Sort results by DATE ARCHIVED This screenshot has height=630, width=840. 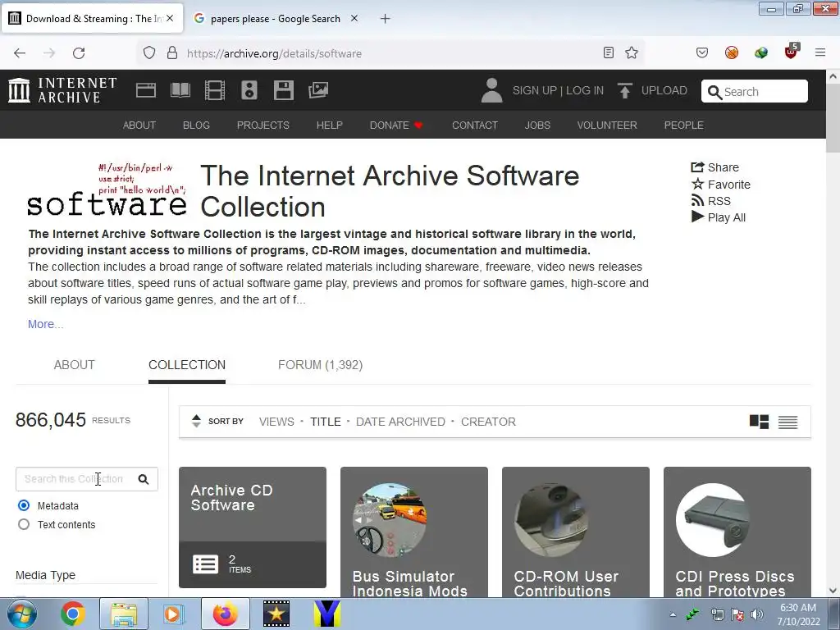(x=400, y=422)
